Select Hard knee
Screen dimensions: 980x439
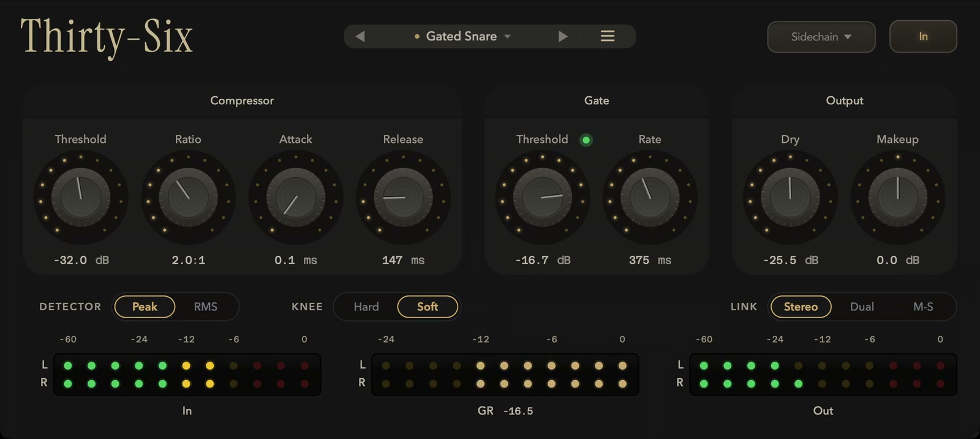(x=366, y=307)
